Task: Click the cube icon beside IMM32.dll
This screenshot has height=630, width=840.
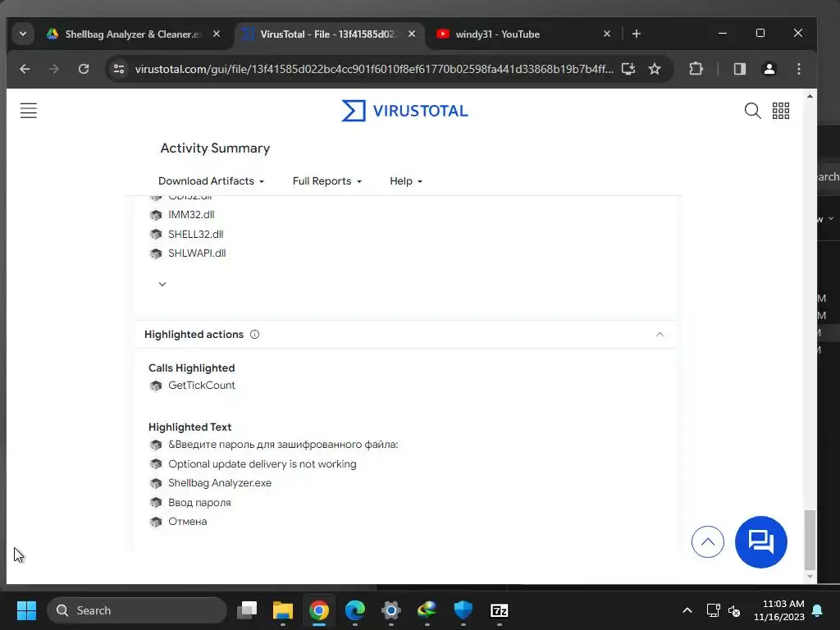Action: [x=156, y=215]
